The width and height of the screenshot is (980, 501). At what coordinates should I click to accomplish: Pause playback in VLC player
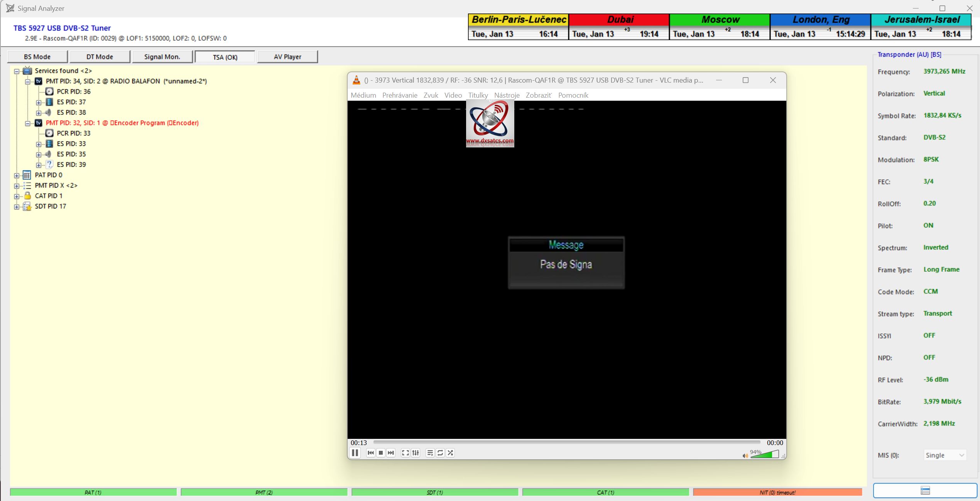355,453
